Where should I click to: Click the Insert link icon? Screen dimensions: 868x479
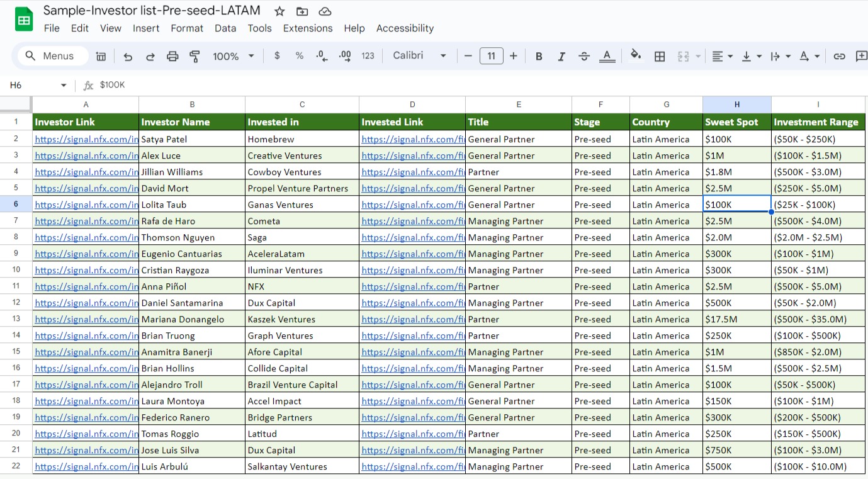tap(839, 56)
